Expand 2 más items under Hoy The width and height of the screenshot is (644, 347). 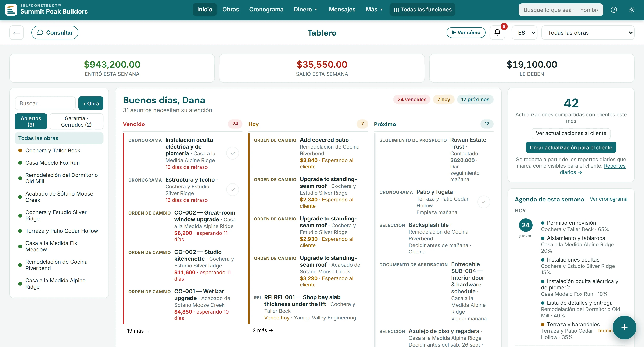[x=263, y=330]
